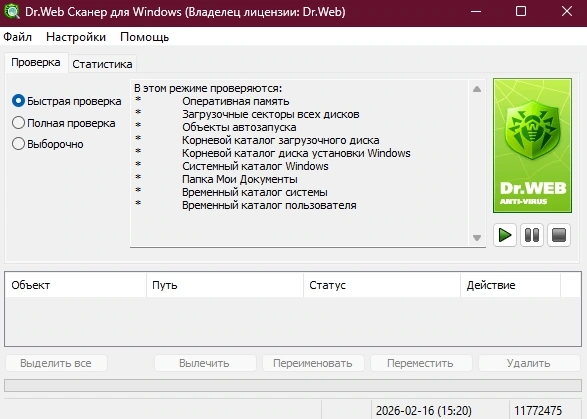Click the description list scroll-down arrow

[x=477, y=238]
